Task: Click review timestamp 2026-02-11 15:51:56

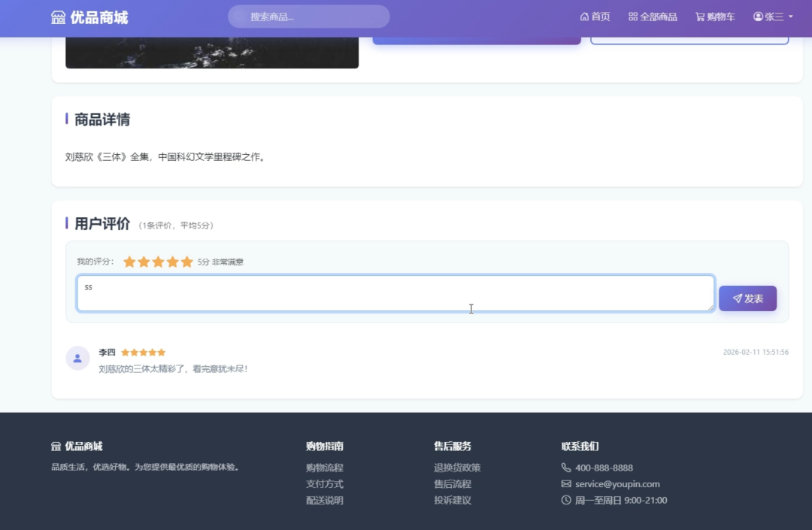Action: [x=756, y=352]
